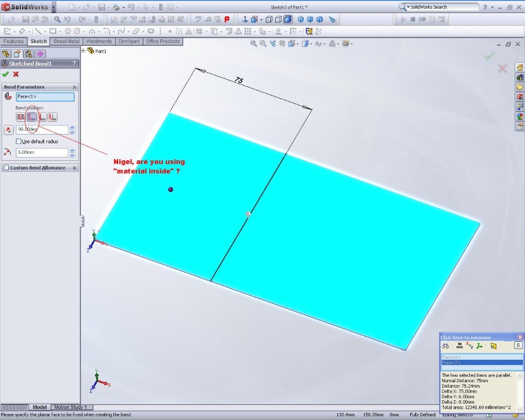Cancel sketch with the confirmation corner X
525x420 pixels.
502,69
